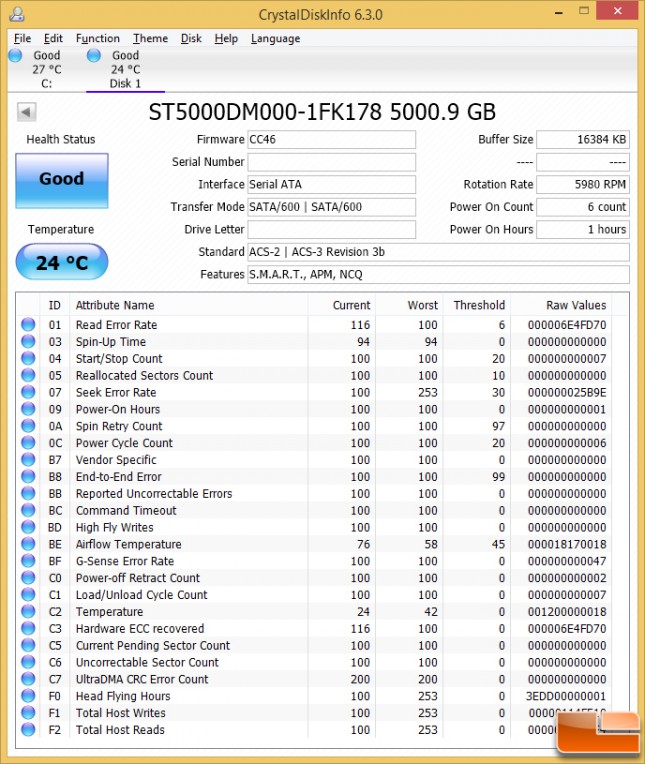This screenshot has width=645, height=764.
Task: Click the status icon for Power Cycle Count
Action: click(x=28, y=443)
